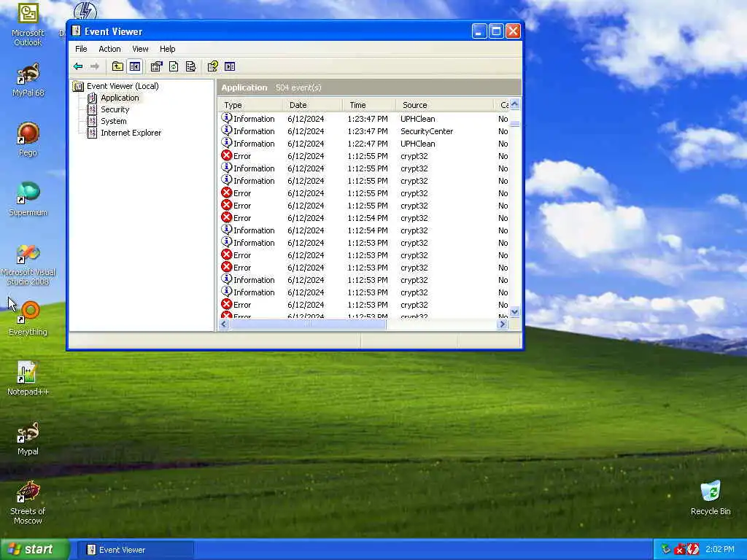This screenshot has height=560, width=747.
Task: Click the Event Viewer taskbar button
Action: point(135,550)
